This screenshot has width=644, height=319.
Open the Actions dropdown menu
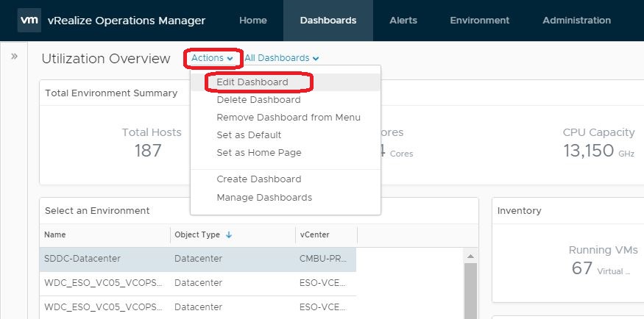[212, 58]
